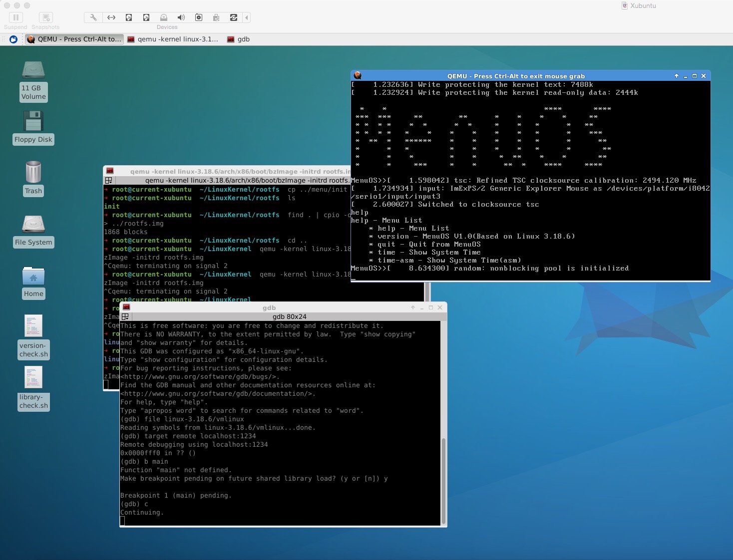
Task: Click the qemu terminal vertical scrollbar
Action: tap(427, 292)
